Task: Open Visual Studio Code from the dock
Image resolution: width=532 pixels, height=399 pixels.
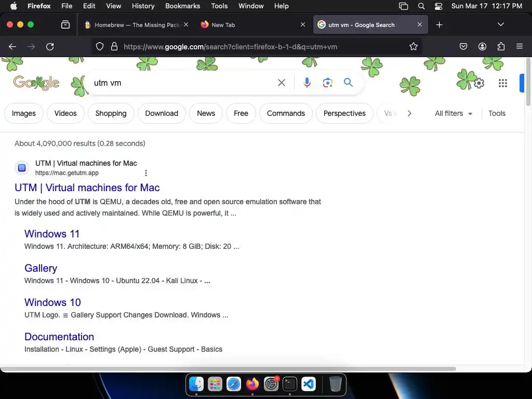Action: 309,384
